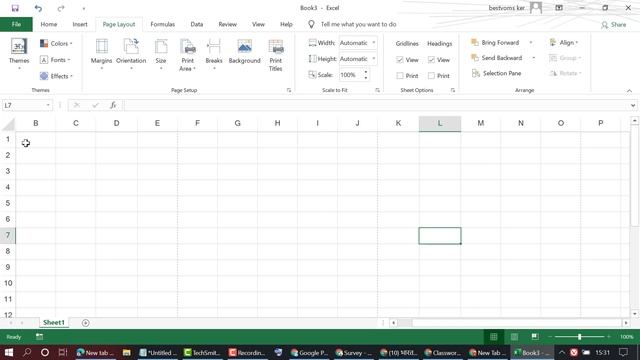The image size is (640, 360).
Task: Open Page Setup dialog launcher
Action: coord(289,90)
